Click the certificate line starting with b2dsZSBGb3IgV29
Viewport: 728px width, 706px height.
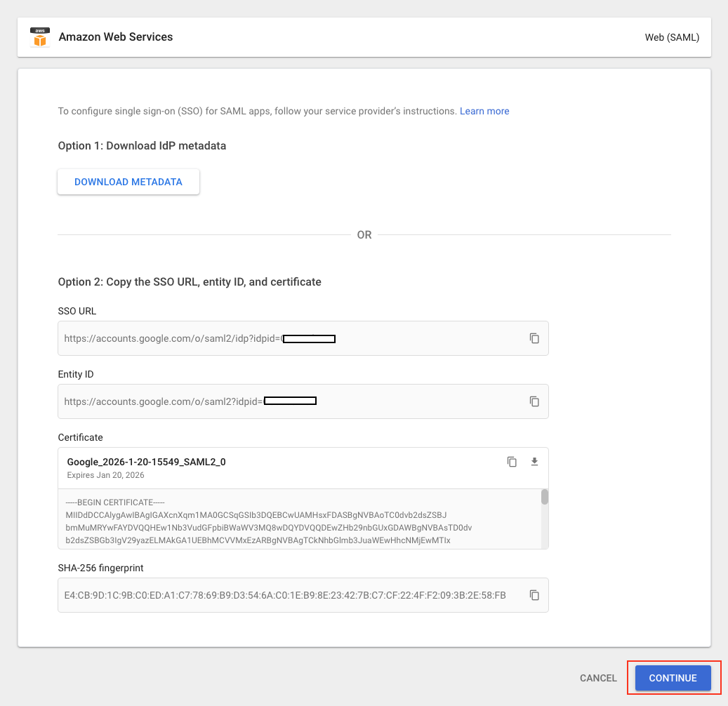click(258, 540)
